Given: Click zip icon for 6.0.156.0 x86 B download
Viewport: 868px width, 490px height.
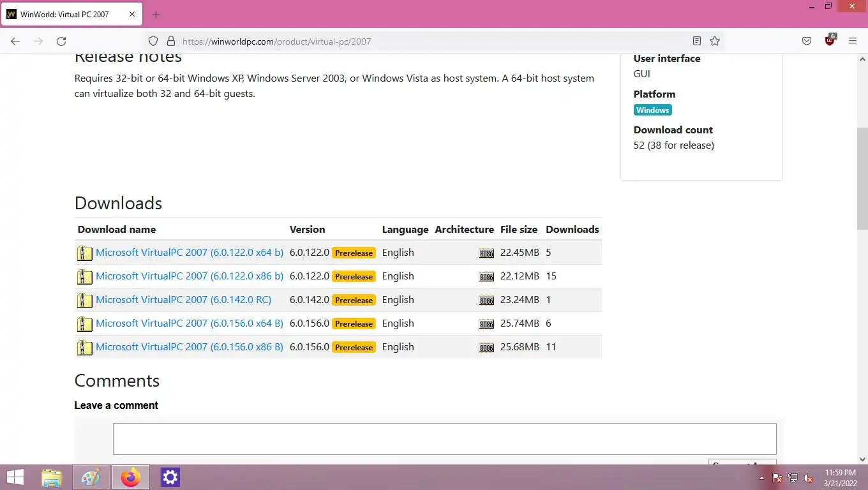Looking at the screenshot, I should coord(85,348).
